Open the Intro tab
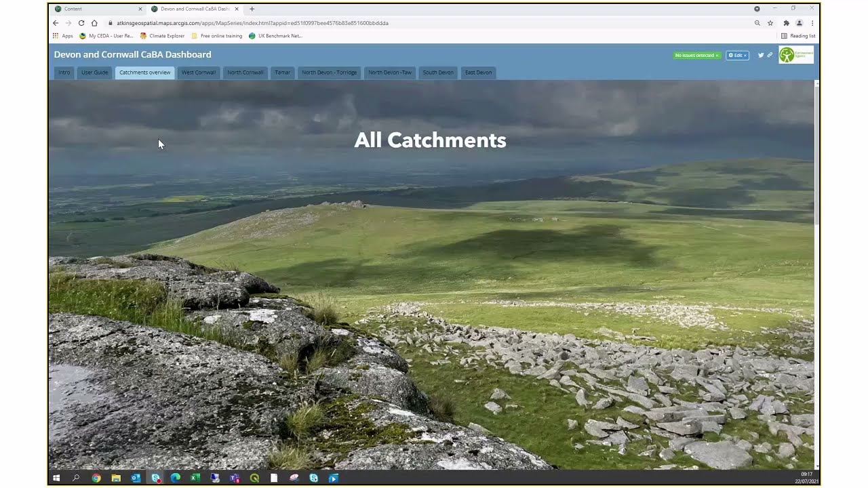 64,73
